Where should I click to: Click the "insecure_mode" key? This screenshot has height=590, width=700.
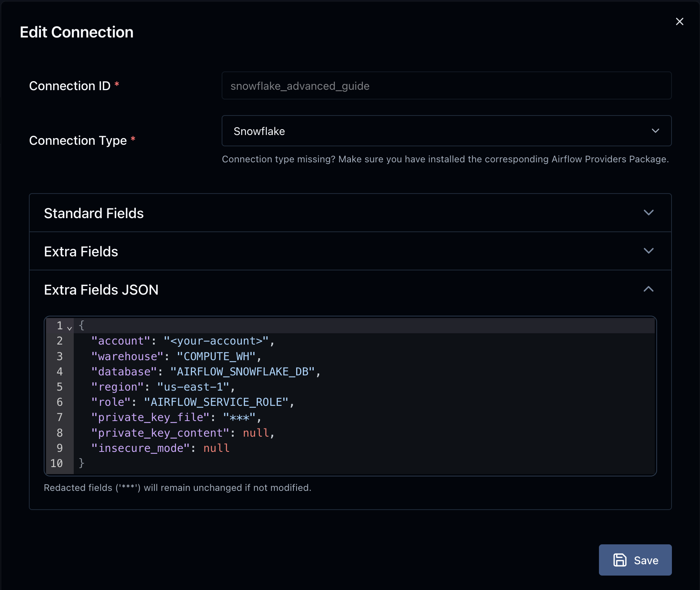[x=140, y=448]
